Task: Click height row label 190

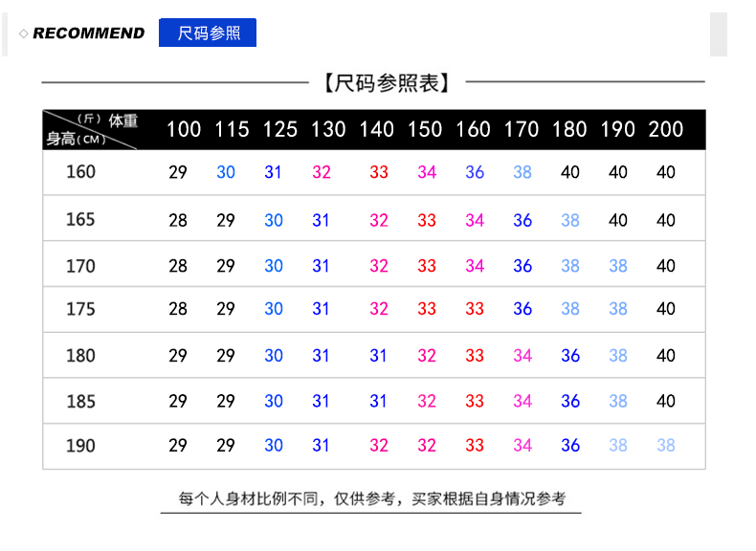Action: (80, 446)
